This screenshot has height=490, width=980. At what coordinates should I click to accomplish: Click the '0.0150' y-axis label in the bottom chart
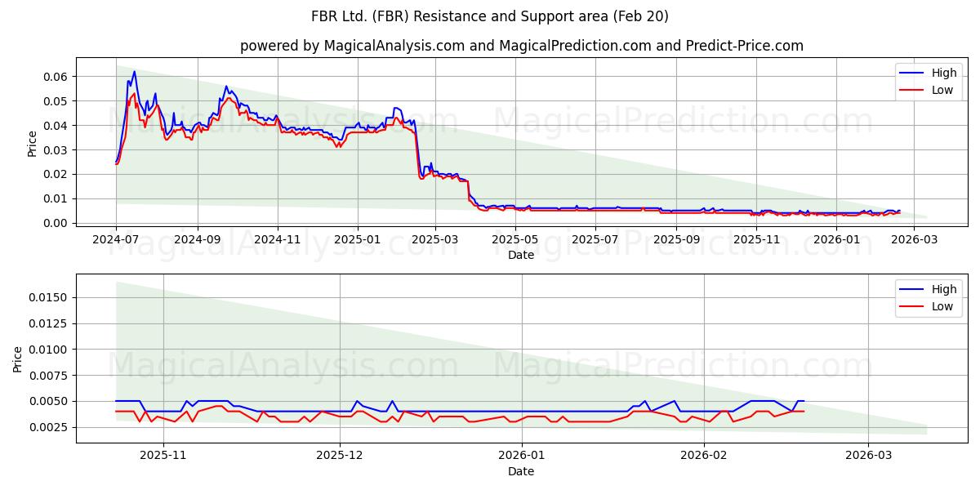tap(48, 297)
